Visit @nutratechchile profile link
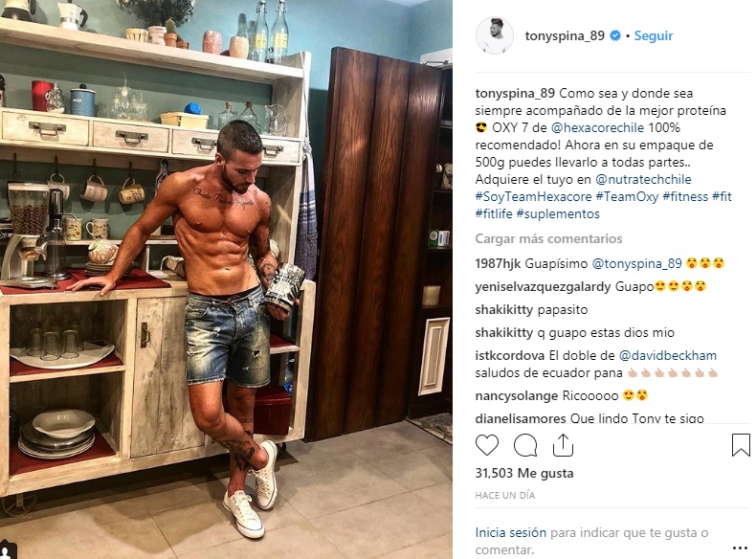The width and height of the screenshot is (756, 559). coord(643,179)
